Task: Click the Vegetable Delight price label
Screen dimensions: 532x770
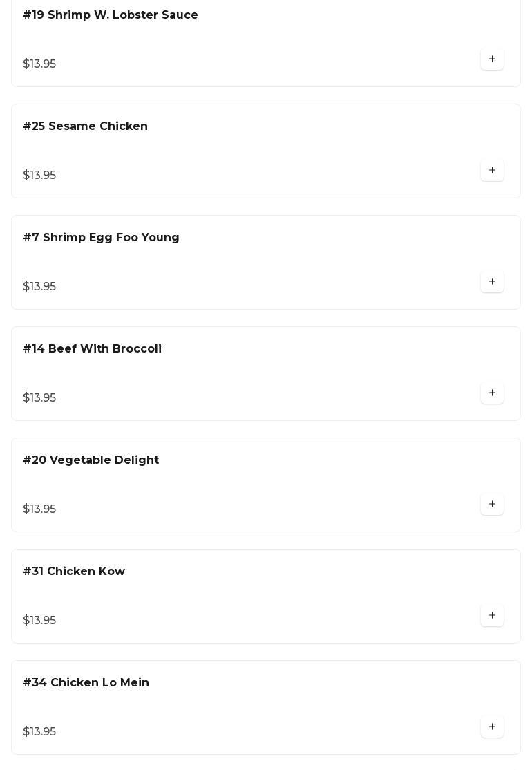Action: (x=39, y=509)
